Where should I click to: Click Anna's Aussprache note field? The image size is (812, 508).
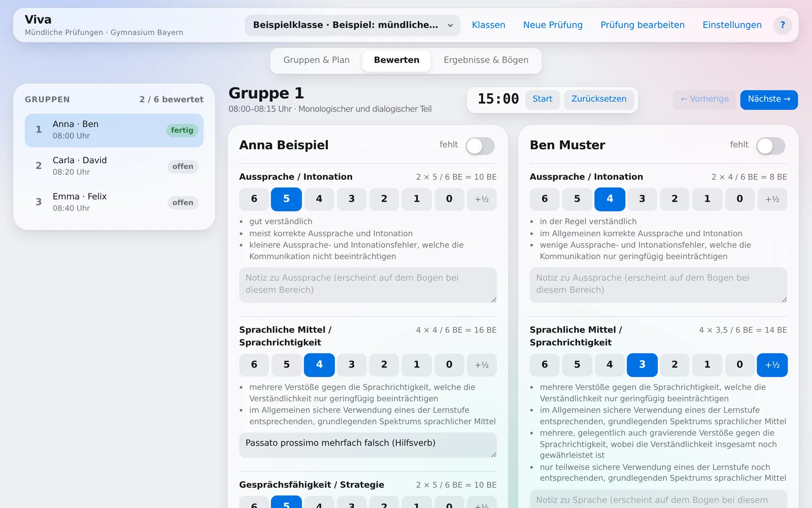368,285
